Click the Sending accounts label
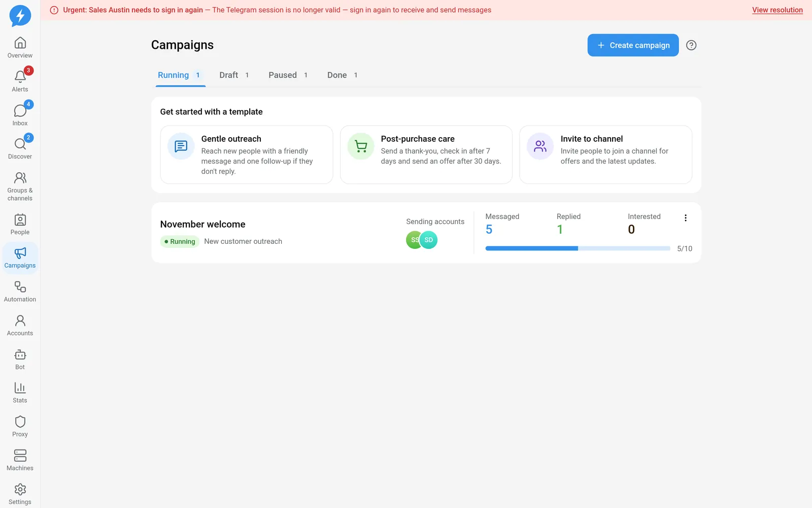Viewport: 812px width, 508px height. coord(435,222)
